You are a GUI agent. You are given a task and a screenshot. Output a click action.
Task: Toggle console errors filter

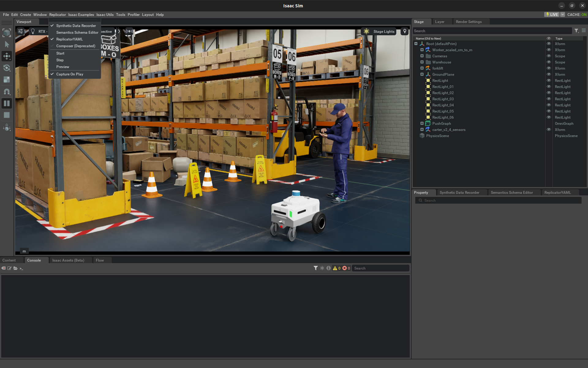346,268
